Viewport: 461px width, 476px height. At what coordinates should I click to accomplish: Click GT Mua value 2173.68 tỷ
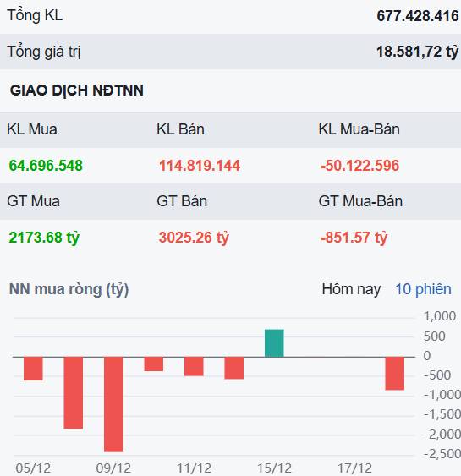[x=44, y=238]
